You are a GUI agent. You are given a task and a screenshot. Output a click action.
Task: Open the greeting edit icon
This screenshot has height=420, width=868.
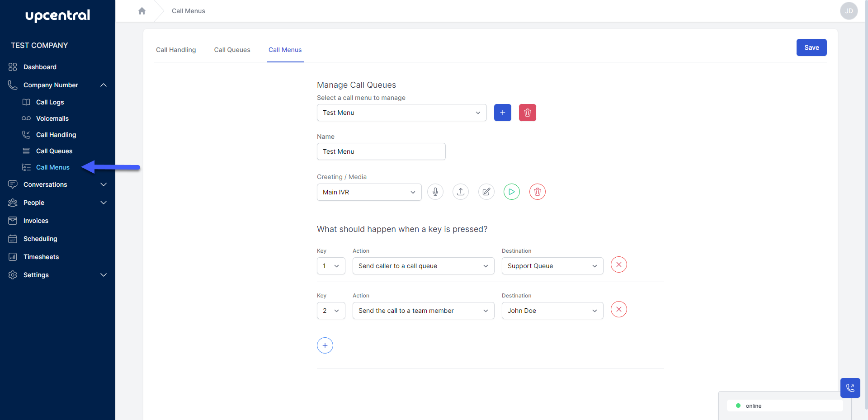[486, 192]
